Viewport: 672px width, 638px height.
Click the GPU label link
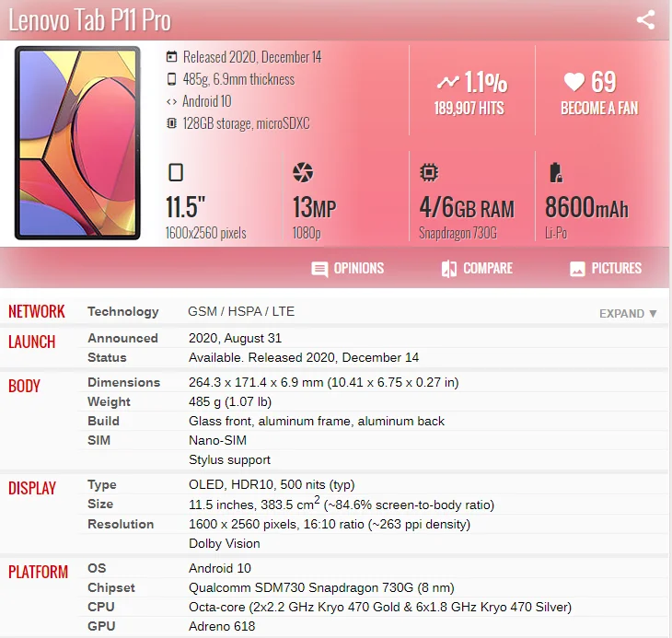(x=101, y=626)
